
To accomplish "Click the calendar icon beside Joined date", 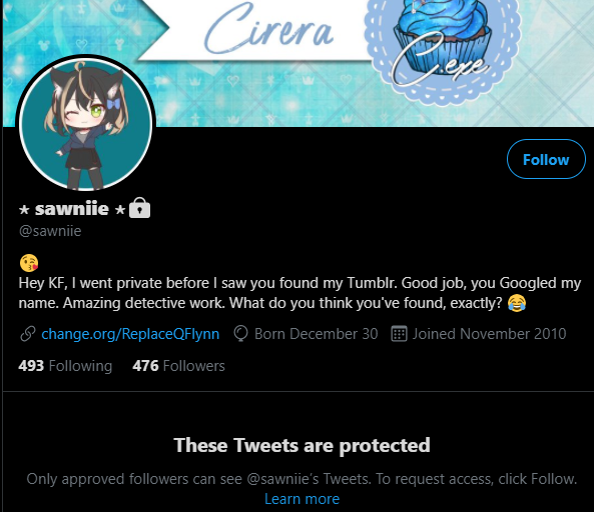I will (399, 334).
